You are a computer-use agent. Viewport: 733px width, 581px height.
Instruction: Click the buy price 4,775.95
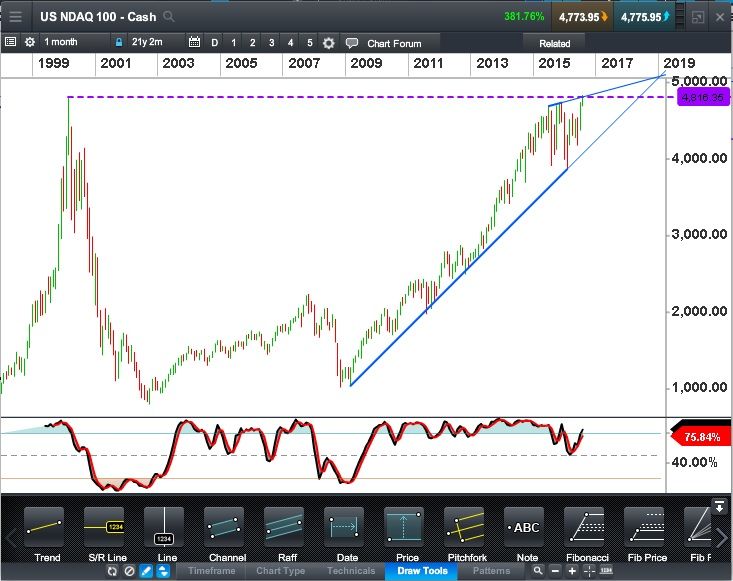click(645, 17)
